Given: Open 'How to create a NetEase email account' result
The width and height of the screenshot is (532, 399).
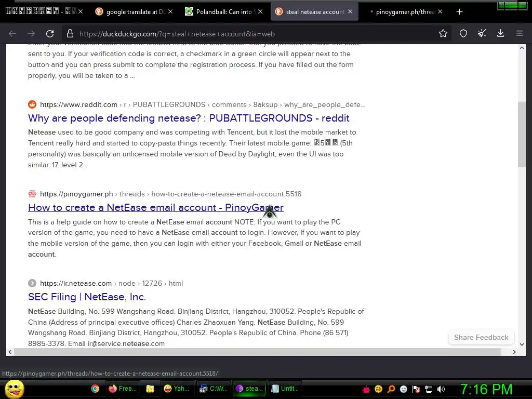Looking at the screenshot, I should tap(156, 207).
